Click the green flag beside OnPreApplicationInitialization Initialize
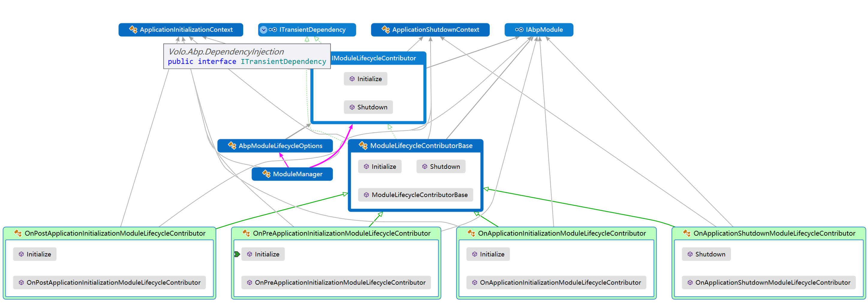Image resolution: width=868 pixels, height=304 pixels. point(237,254)
